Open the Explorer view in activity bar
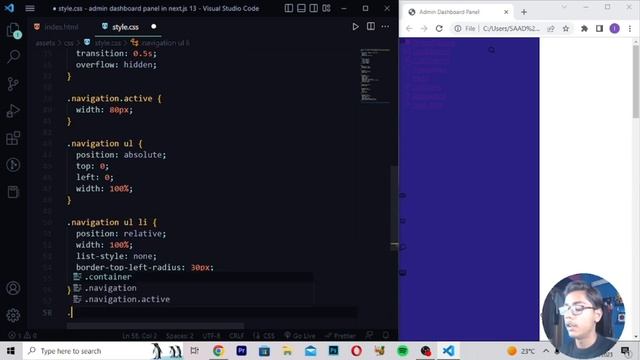Screen dimensions: 640x360 point(13,30)
